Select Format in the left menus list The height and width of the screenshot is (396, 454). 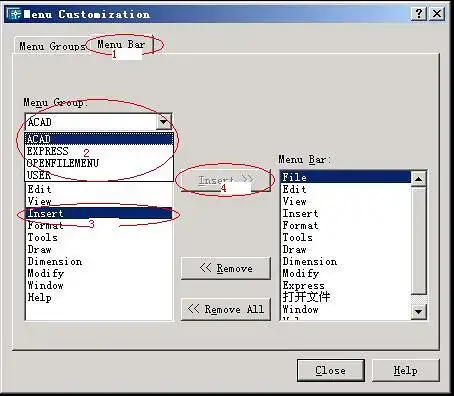(x=99, y=225)
